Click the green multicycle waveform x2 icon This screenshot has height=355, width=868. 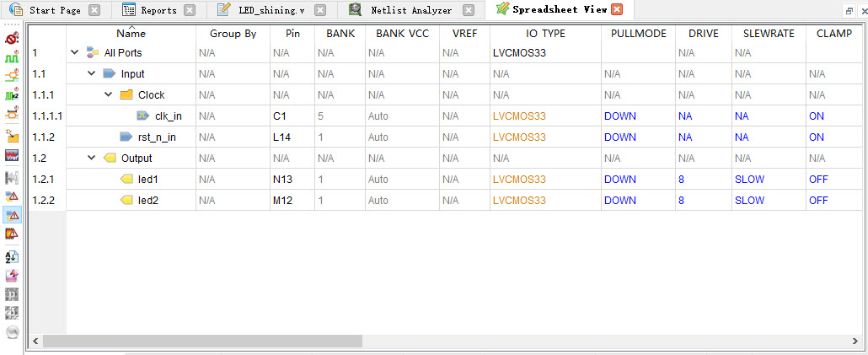[x=12, y=94]
